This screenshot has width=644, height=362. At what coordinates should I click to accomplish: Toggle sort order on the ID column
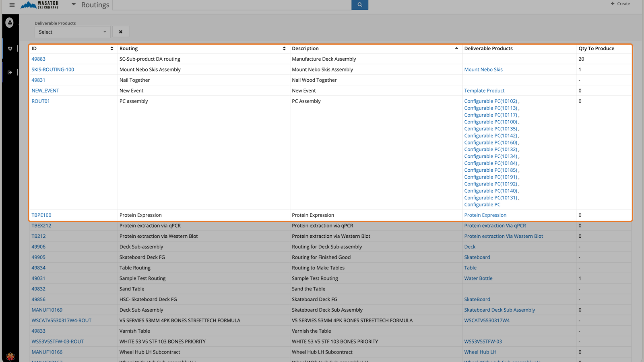(111, 48)
